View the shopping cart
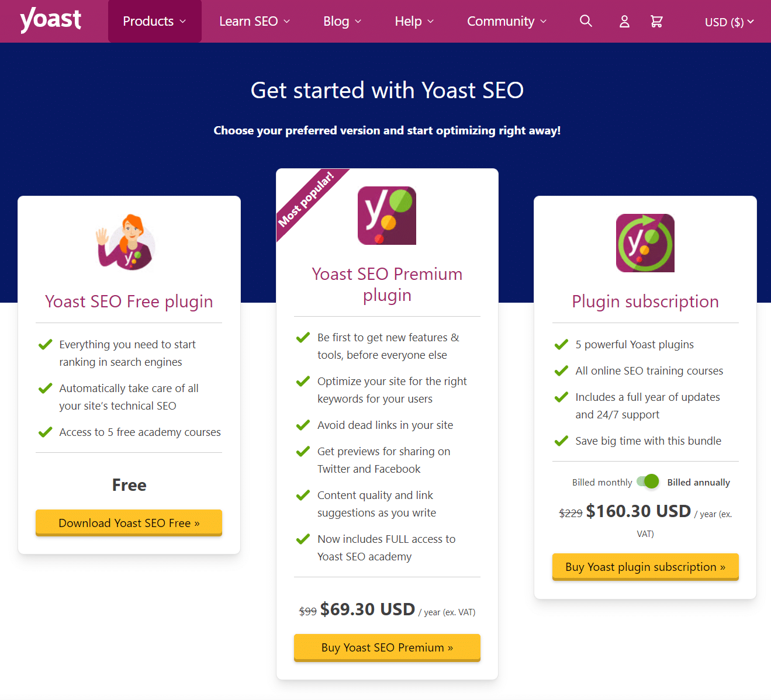The height and width of the screenshot is (700, 771). 656,21
